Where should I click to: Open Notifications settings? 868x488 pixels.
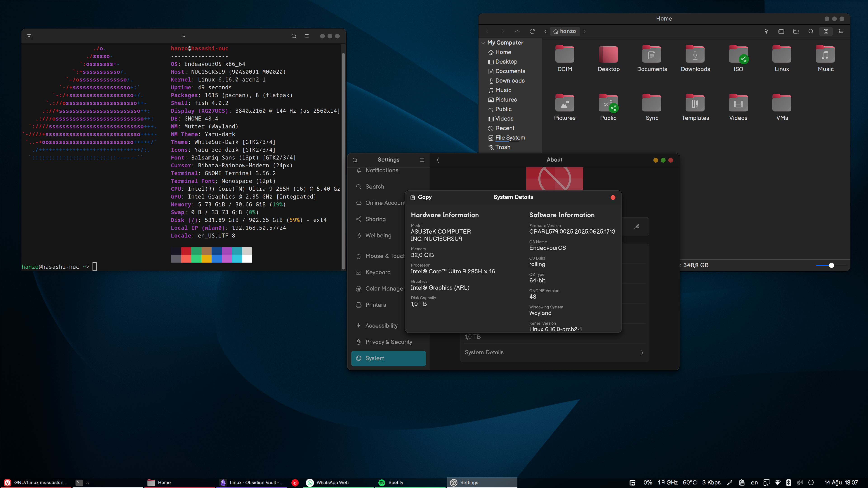(x=389, y=170)
